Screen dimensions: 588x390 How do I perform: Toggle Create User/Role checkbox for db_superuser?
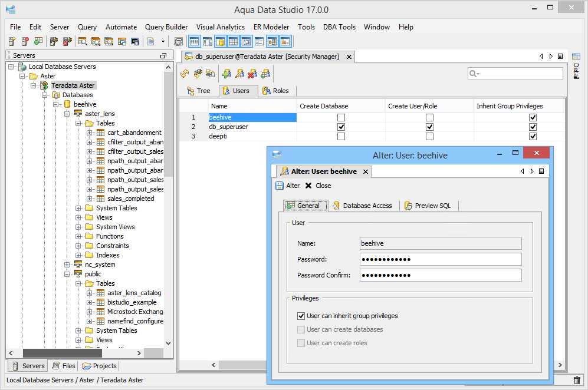coord(429,127)
